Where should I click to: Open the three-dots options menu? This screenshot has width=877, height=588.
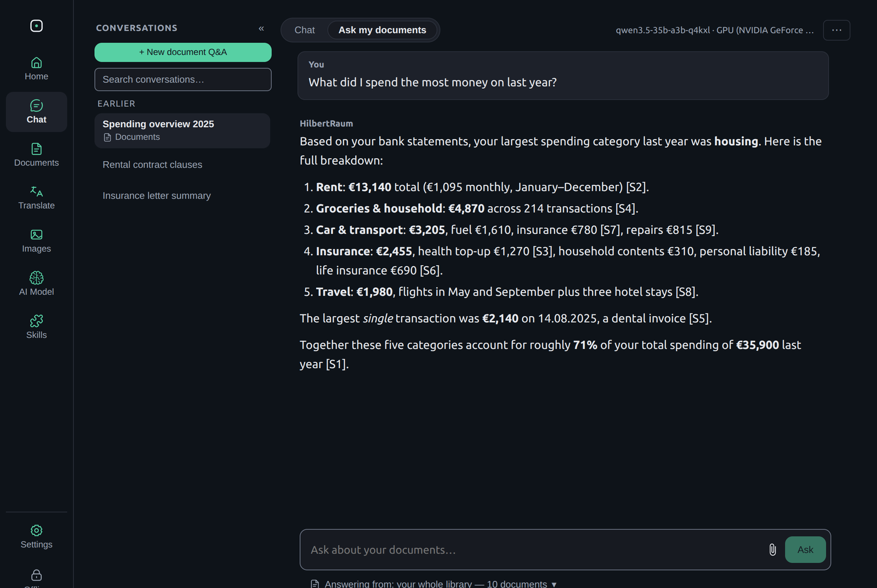[836, 30]
